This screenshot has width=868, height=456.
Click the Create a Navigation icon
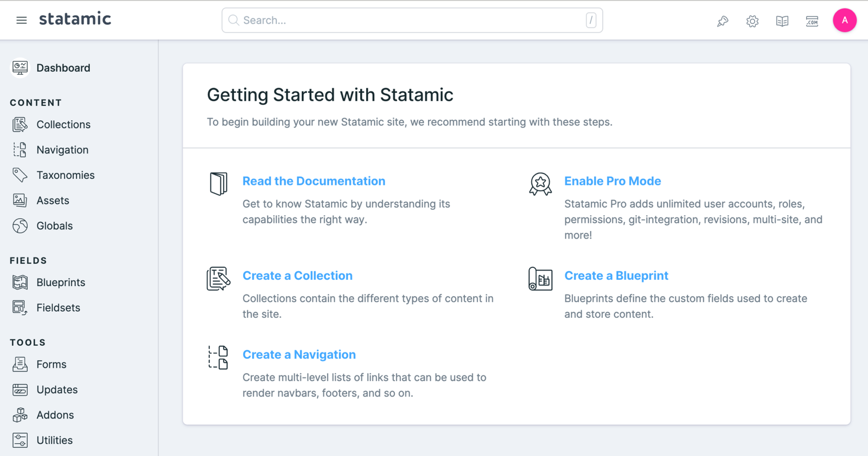(218, 357)
